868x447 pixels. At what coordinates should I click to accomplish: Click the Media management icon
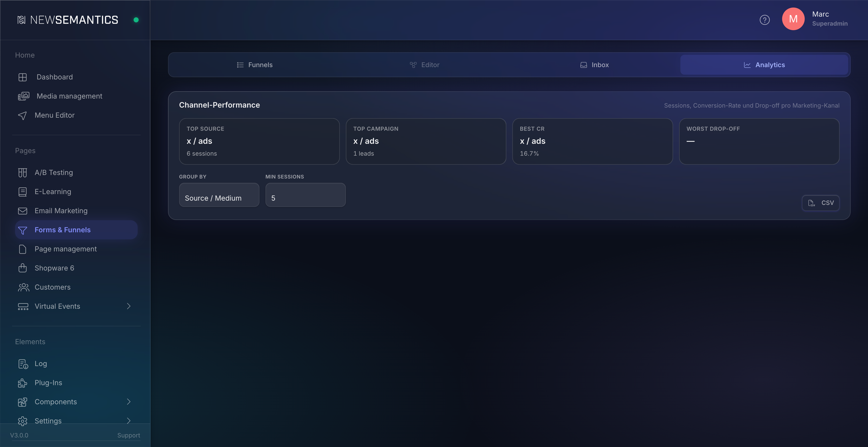click(x=24, y=96)
